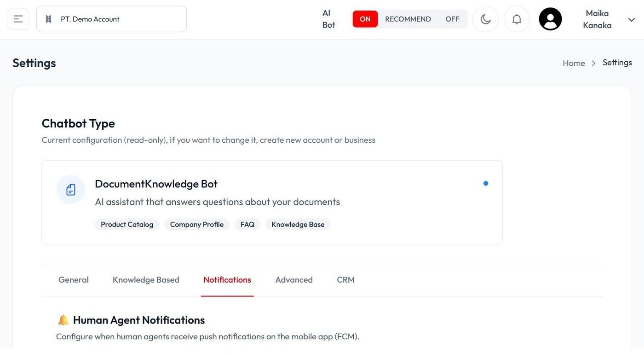Click 'Configure when human agents receive' text
The height and width of the screenshot is (354, 644).
pos(207,337)
